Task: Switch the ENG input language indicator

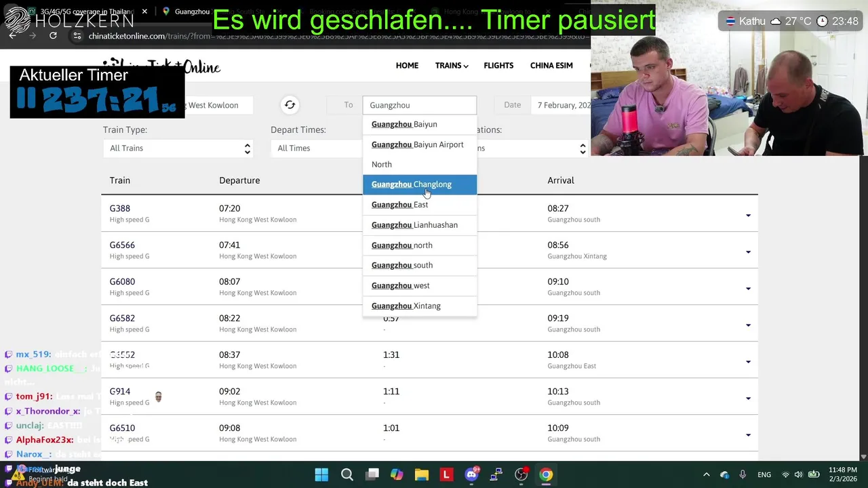Action: [764, 474]
